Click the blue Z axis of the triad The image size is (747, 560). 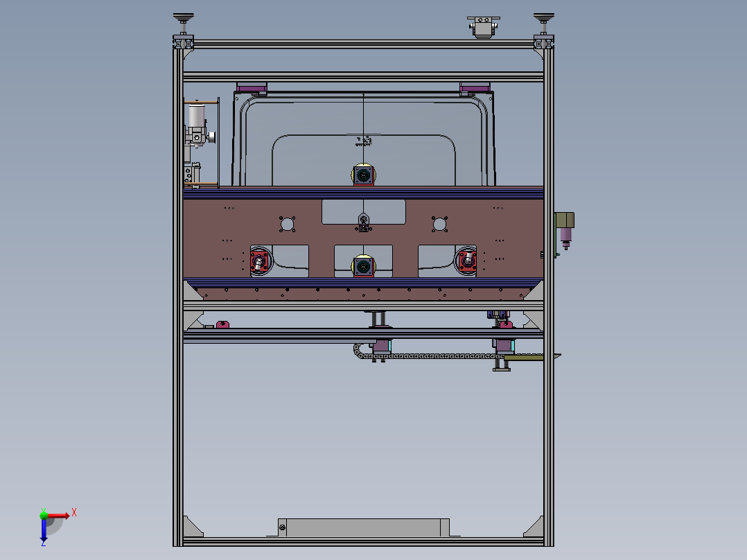(x=44, y=530)
